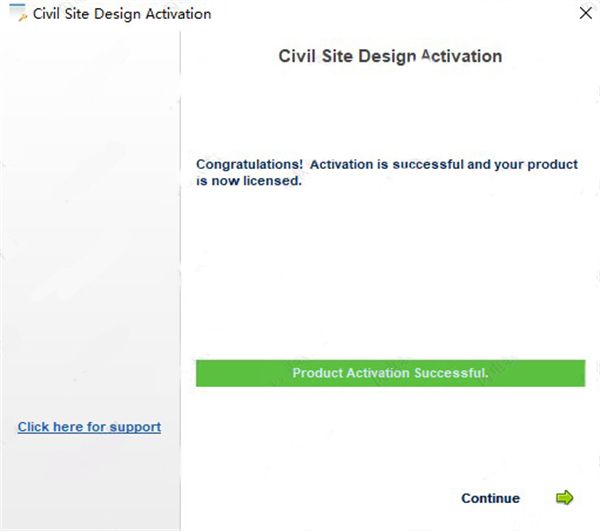This screenshot has height=531, width=600.
Task: Click the empty title bar area
Action: [x=380, y=14]
